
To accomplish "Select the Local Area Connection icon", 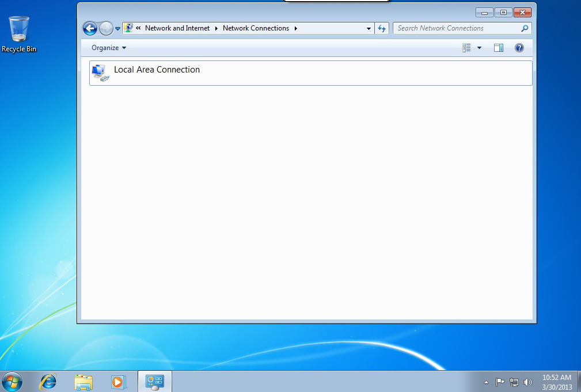I will [100, 73].
